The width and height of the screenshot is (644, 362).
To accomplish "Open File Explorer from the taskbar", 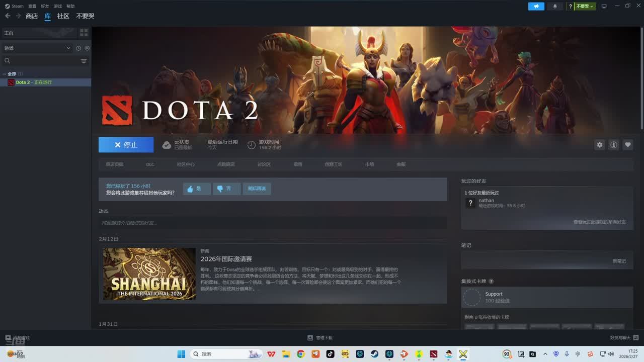I will (286, 354).
